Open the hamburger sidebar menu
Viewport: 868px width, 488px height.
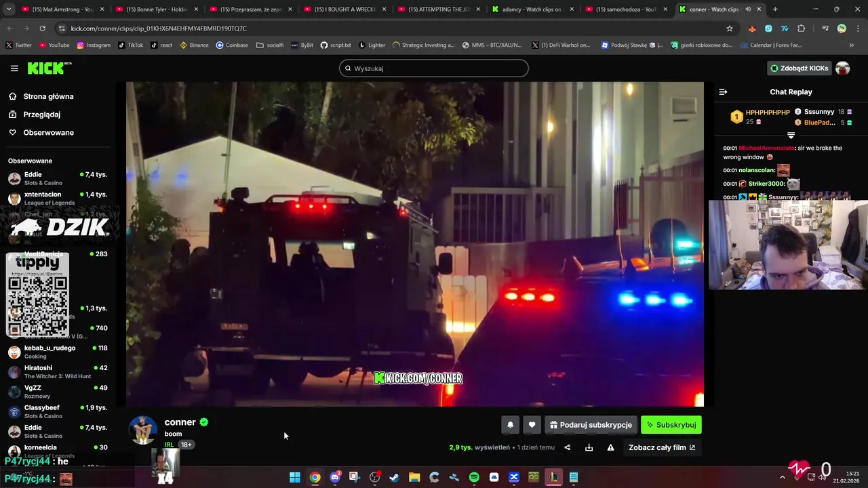point(14,68)
